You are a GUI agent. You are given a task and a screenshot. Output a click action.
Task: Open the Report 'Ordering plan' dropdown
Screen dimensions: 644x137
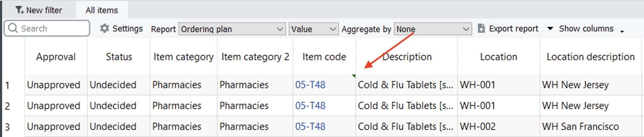pos(232,29)
